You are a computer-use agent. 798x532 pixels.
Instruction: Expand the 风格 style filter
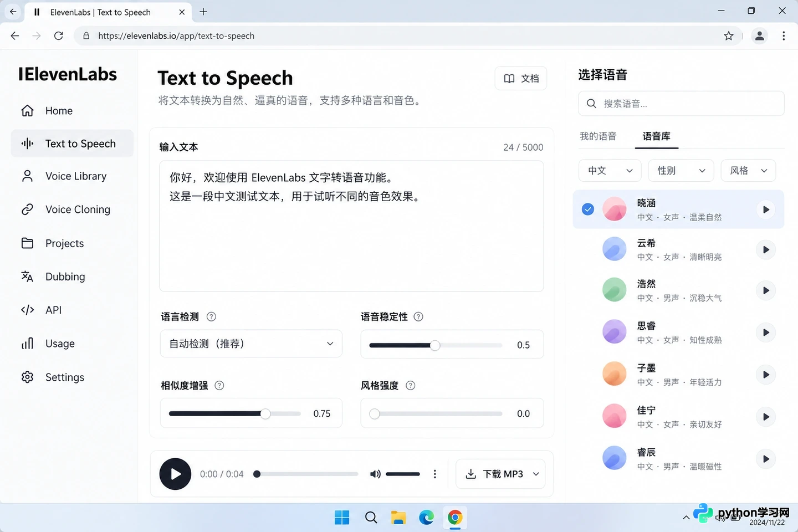pyautogui.click(x=748, y=171)
